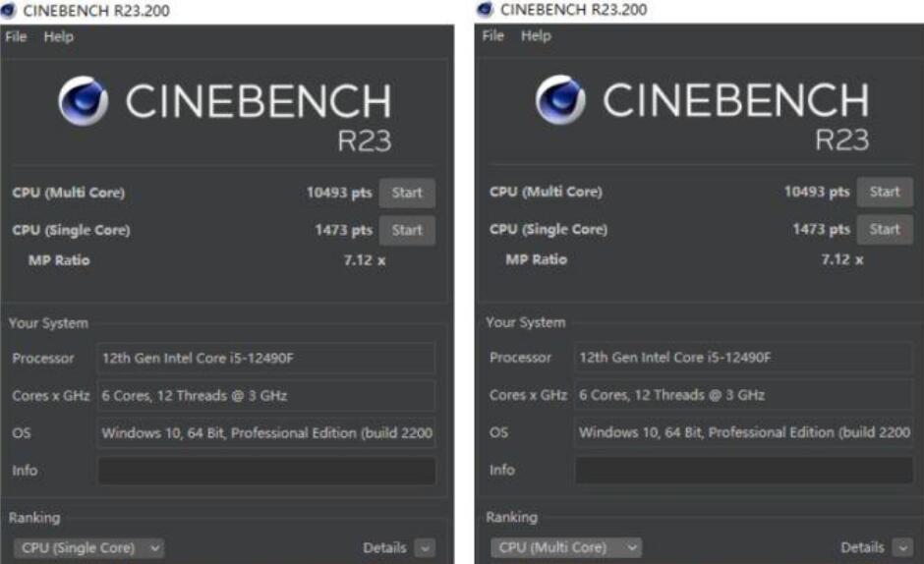Click OS field in left window
This screenshot has height=564, width=924.
coord(266,433)
